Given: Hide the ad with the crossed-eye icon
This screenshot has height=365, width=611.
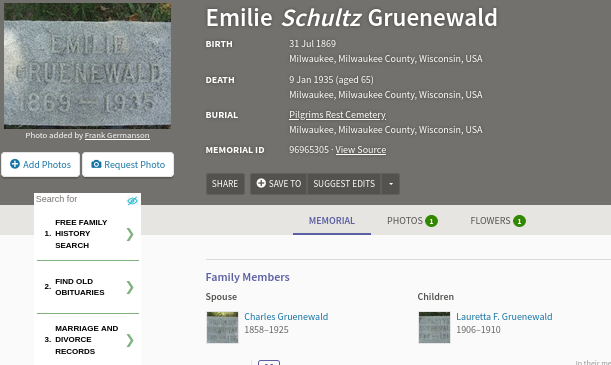Looking at the screenshot, I should coord(132,201).
